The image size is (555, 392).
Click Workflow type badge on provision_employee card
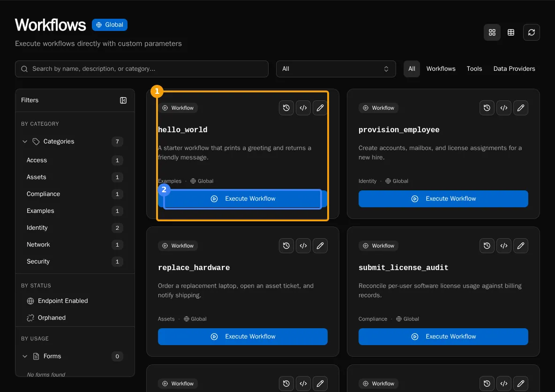[378, 108]
